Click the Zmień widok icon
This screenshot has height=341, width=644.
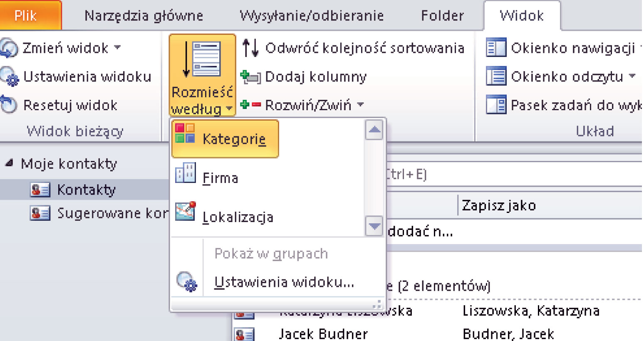pos(9,48)
